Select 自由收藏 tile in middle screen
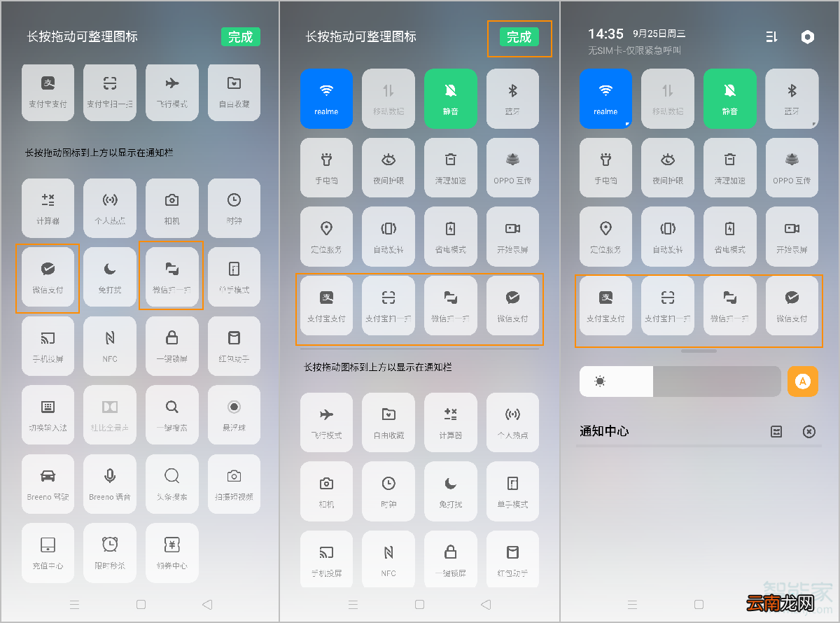This screenshot has width=840, height=623. (x=388, y=422)
